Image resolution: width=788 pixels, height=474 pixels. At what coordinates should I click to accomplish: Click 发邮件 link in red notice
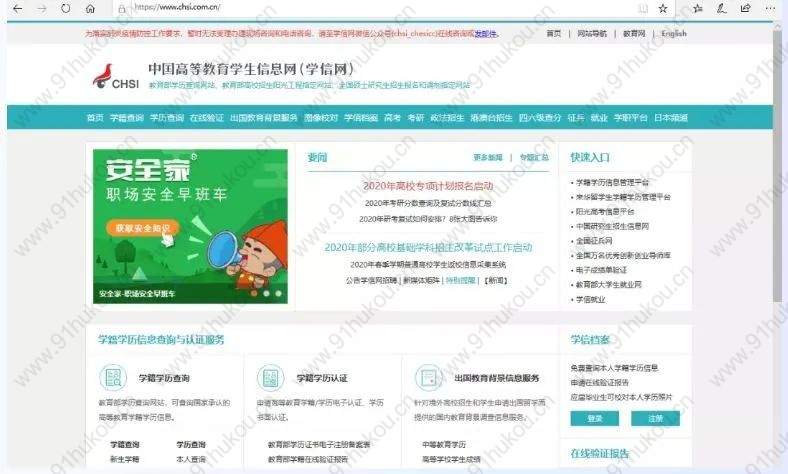point(486,34)
